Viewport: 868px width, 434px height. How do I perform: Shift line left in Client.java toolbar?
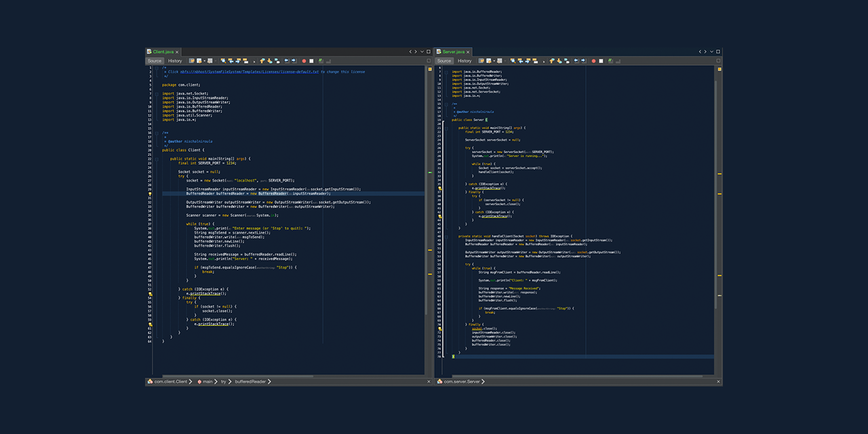tap(286, 60)
